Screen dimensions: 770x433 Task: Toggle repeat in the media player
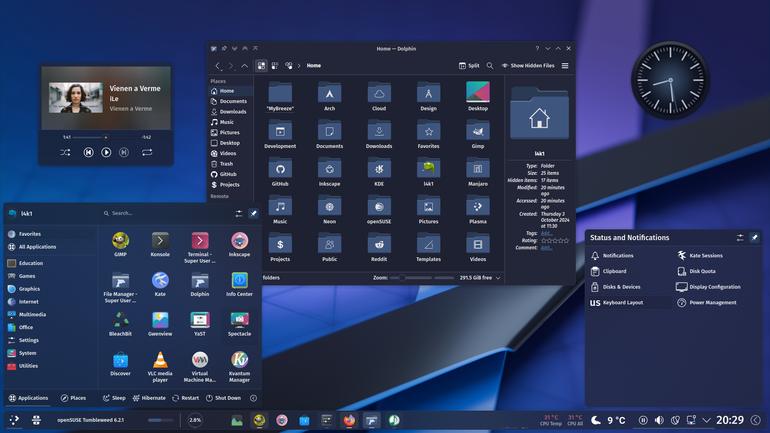tap(147, 152)
